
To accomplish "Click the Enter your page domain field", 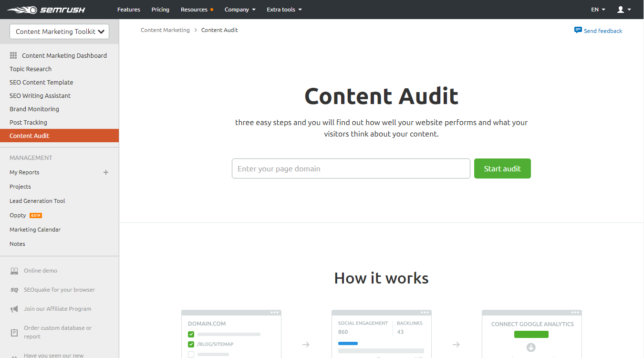I will click(x=351, y=168).
